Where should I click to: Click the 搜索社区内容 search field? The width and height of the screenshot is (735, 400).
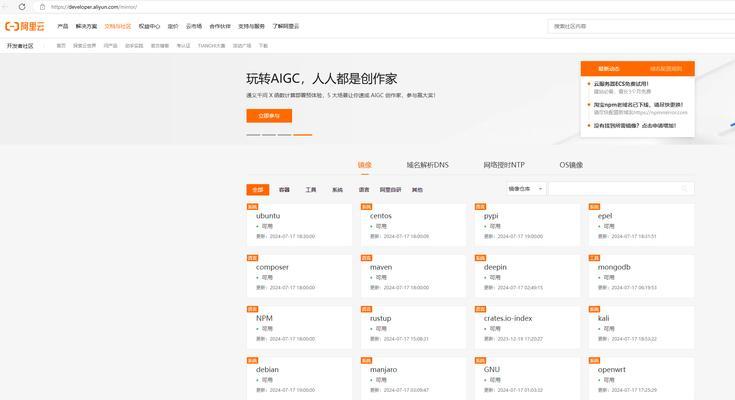coord(641,26)
